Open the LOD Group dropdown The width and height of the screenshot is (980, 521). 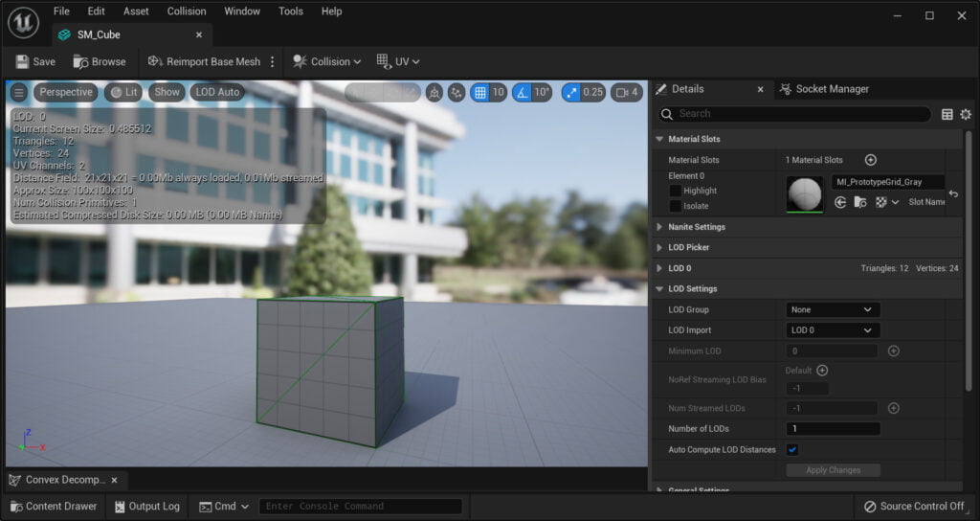833,309
